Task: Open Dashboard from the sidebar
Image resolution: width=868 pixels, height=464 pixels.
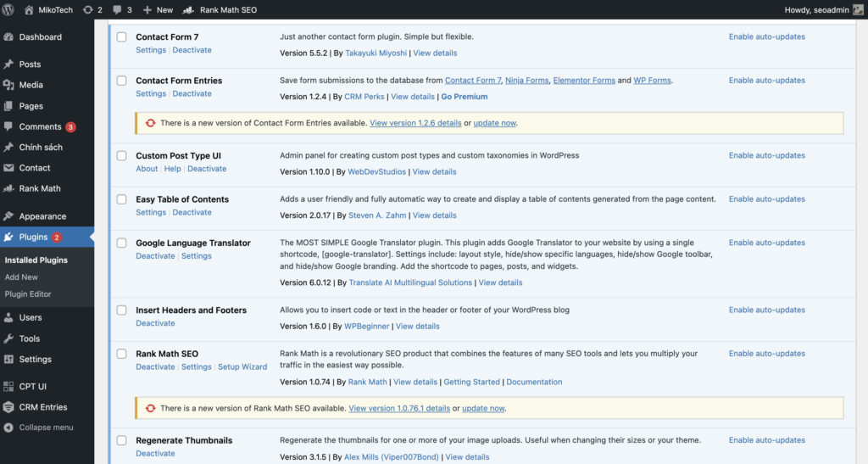Action: click(x=40, y=37)
